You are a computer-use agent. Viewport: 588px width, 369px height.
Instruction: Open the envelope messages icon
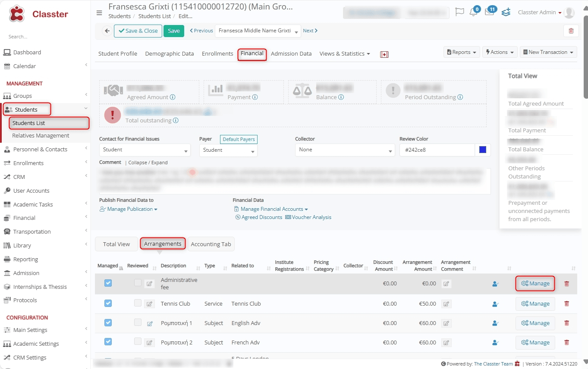click(489, 12)
